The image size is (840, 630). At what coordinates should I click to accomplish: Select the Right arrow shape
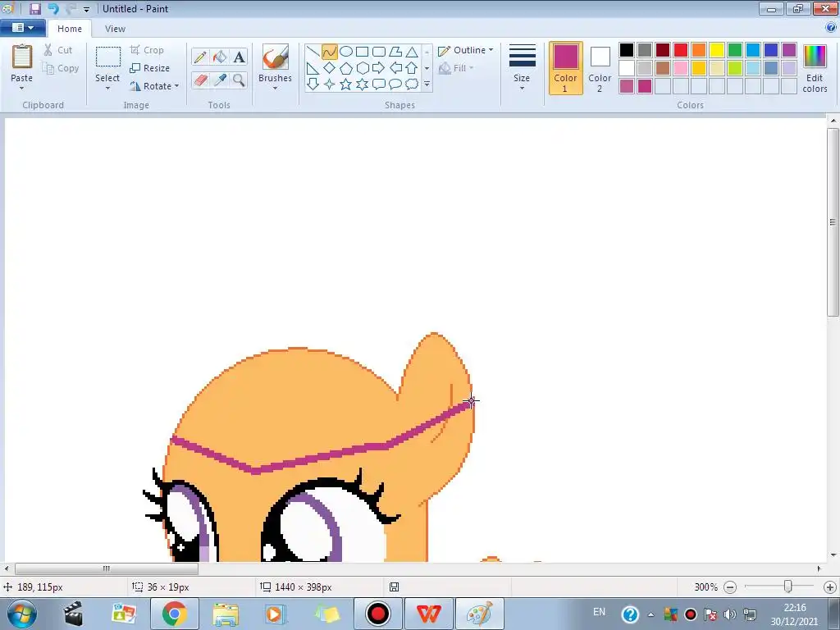click(x=379, y=68)
